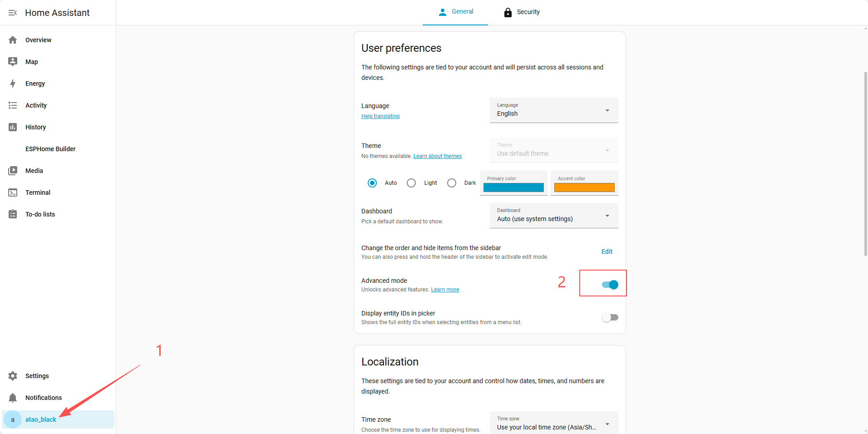Image resolution: width=868 pixels, height=434 pixels.
Task: Switch to the Security tab
Action: (x=522, y=12)
